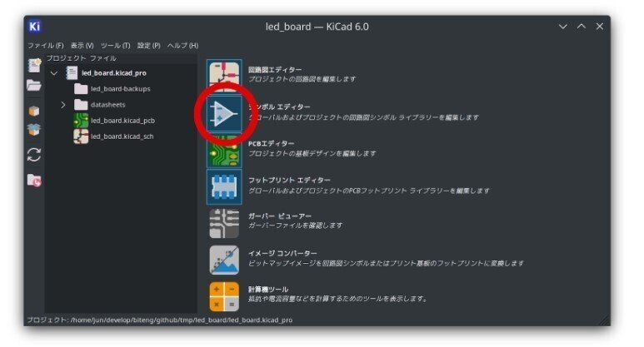The width and height of the screenshot is (644, 347).
Task: Click the led_board.kicad_pro document icon
Action: (x=72, y=73)
